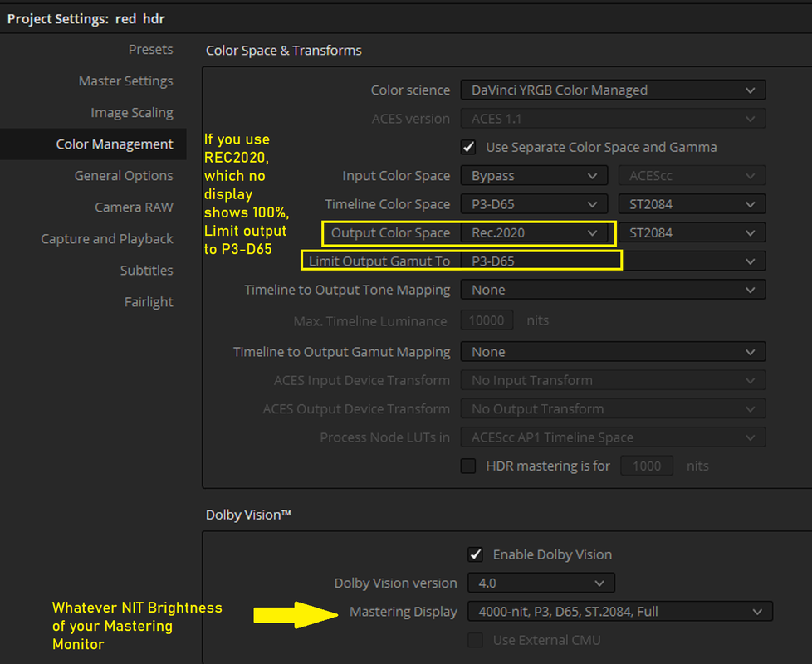Viewport: 812px width, 664px height.
Task: Open Dolby Vision version dropdown
Action: [x=541, y=583]
